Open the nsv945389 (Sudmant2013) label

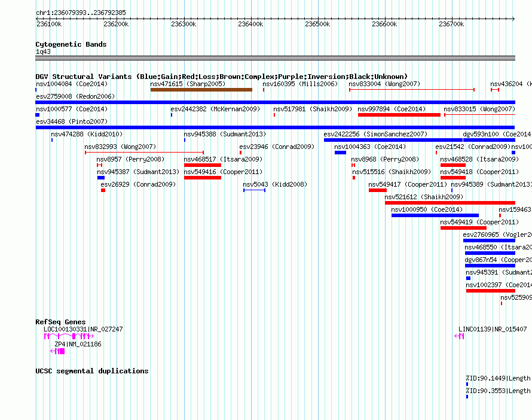[x=491, y=184]
